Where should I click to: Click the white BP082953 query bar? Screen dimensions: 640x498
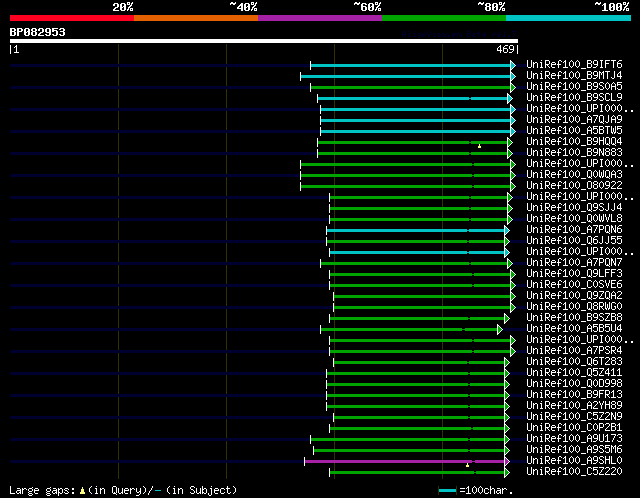tap(264, 41)
